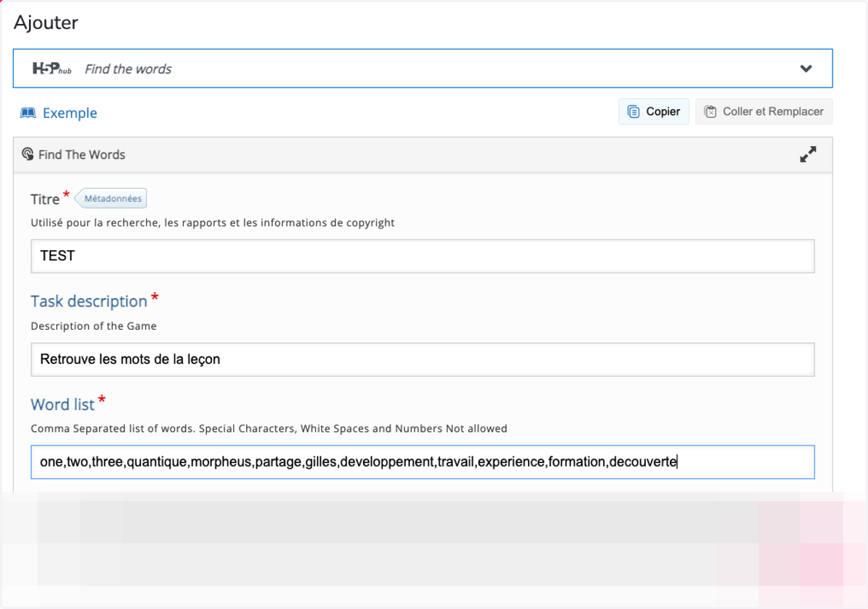Click the Copier button

click(654, 111)
